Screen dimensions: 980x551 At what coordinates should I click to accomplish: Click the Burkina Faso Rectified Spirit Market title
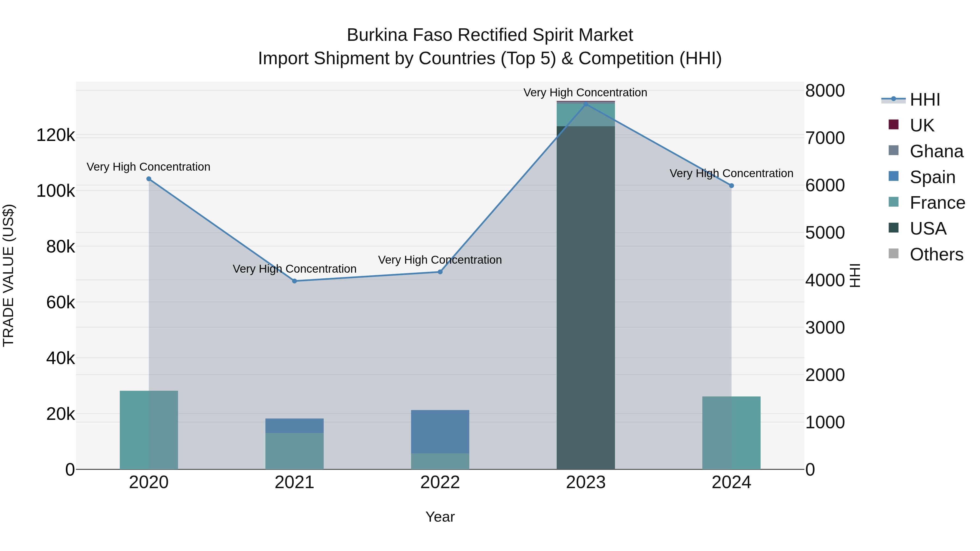pyautogui.click(x=490, y=35)
